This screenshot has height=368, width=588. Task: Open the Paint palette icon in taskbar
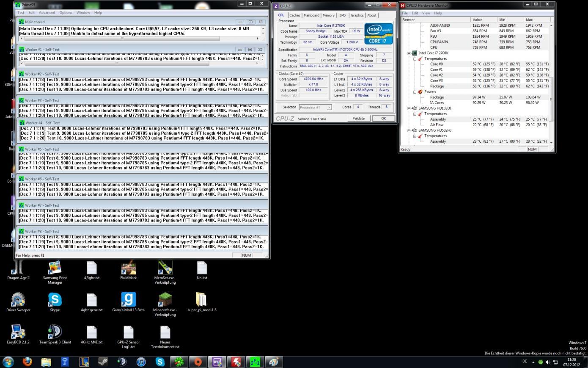pyautogui.click(x=274, y=362)
